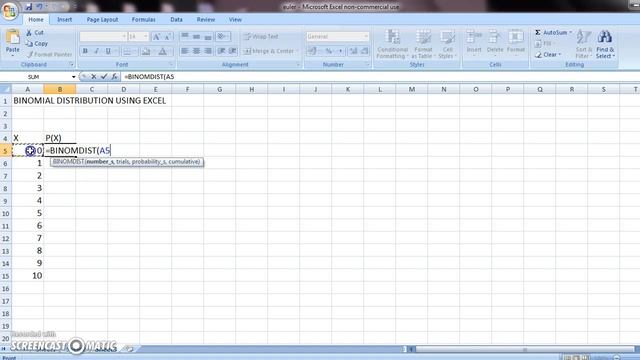Click column header D
Image resolution: width=640 pixels, height=360 pixels.
pos(123,89)
